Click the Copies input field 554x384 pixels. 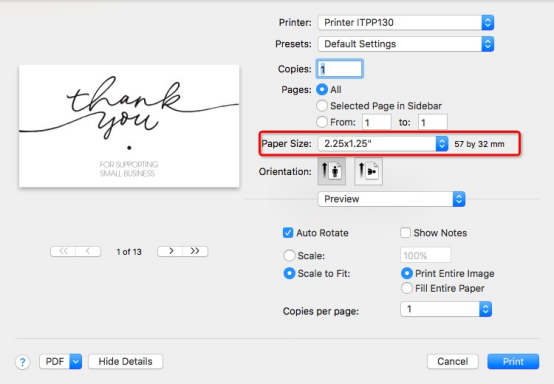point(340,69)
